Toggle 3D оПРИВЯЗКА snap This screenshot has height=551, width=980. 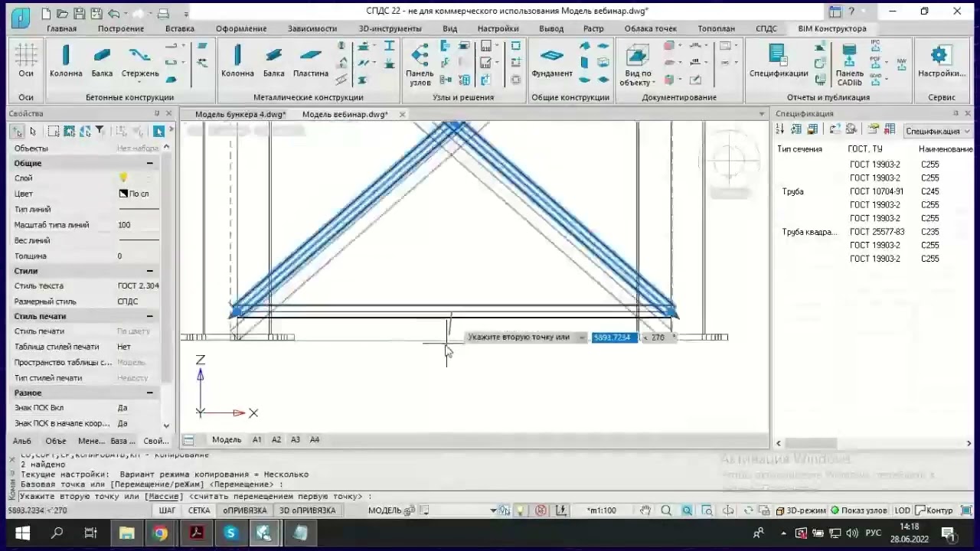pos(307,510)
